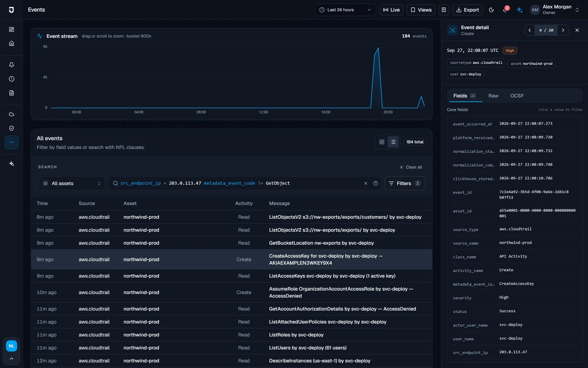The image size is (588, 368).
Task: Open the reports document icon in sidebar
Action: [11, 93]
